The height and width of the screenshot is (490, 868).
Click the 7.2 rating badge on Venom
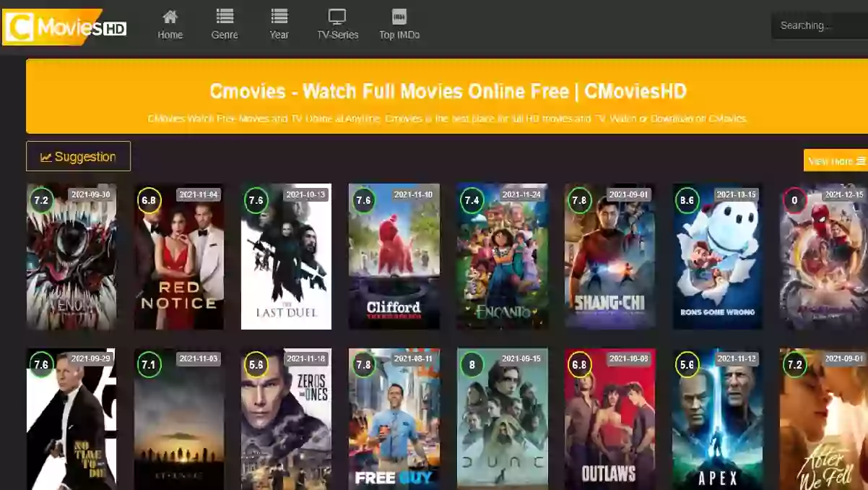point(41,200)
